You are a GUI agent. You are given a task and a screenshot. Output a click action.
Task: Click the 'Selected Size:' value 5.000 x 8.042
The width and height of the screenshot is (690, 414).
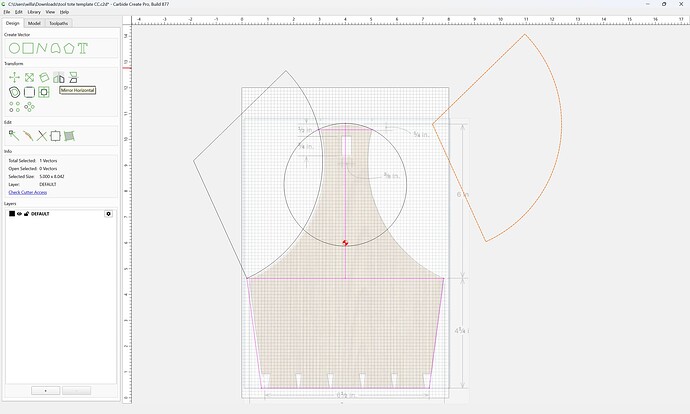point(52,176)
